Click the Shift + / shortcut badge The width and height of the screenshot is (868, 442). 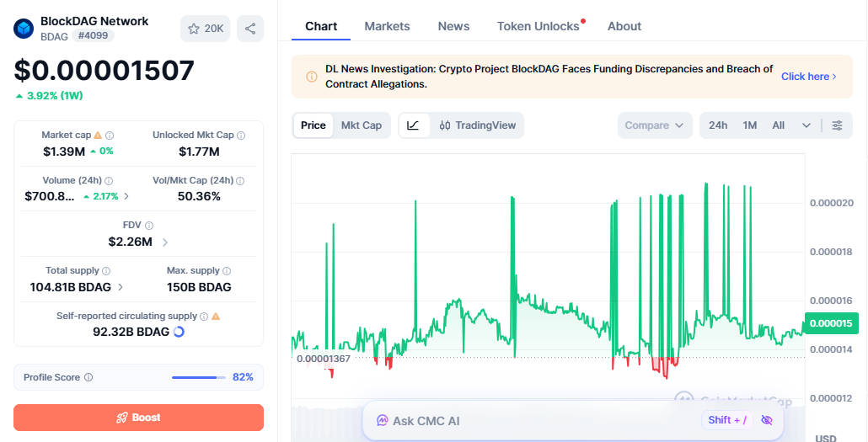click(727, 420)
